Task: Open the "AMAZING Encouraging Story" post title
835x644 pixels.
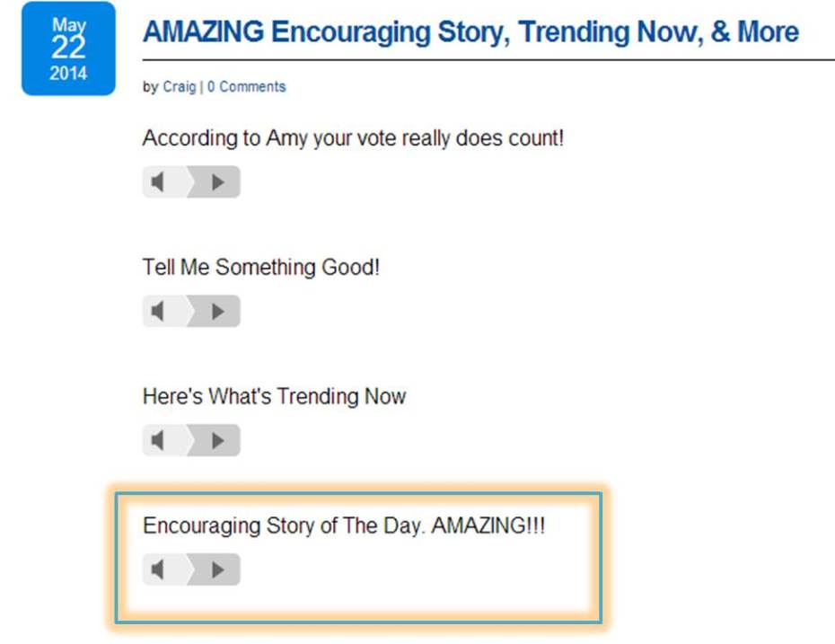Action: point(470,32)
